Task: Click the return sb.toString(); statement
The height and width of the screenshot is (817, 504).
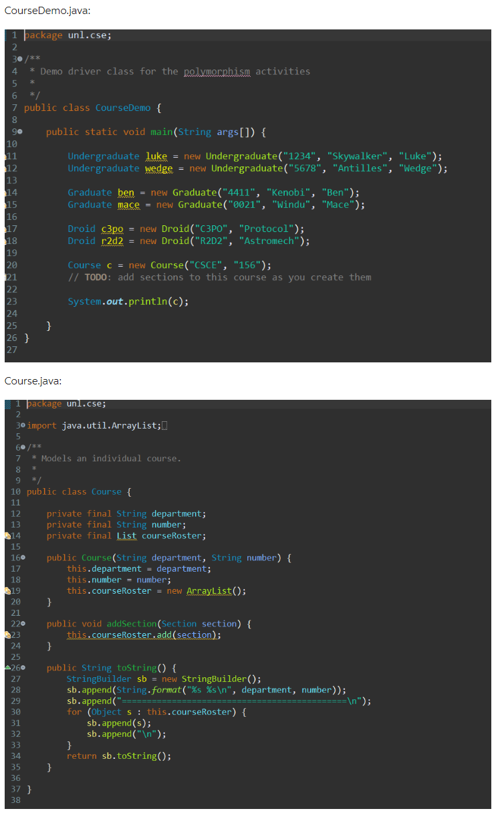Action: pyautogui.click(x=119, y=755)
